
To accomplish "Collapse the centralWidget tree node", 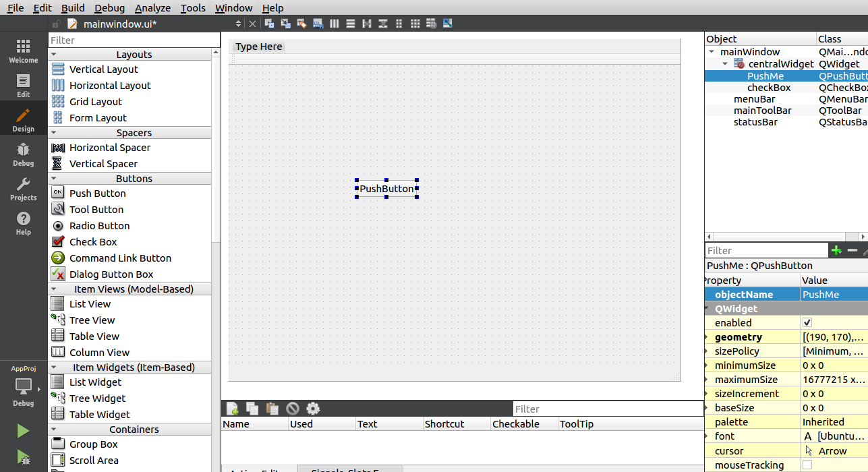I will (x=725, y=64).
